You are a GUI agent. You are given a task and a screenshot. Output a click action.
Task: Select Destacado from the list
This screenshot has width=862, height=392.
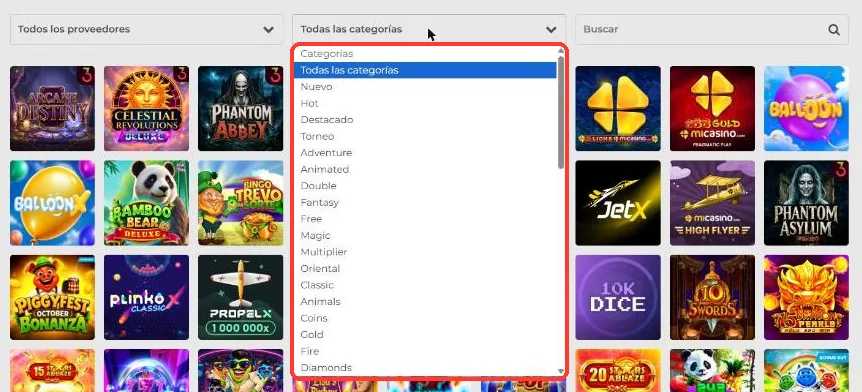click(x=425, y=120)
